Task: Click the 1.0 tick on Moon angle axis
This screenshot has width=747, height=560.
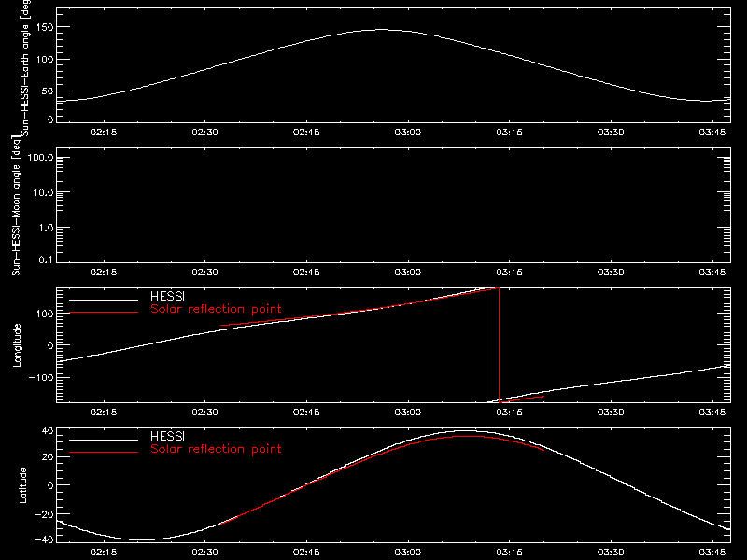Action: point(46,228)
